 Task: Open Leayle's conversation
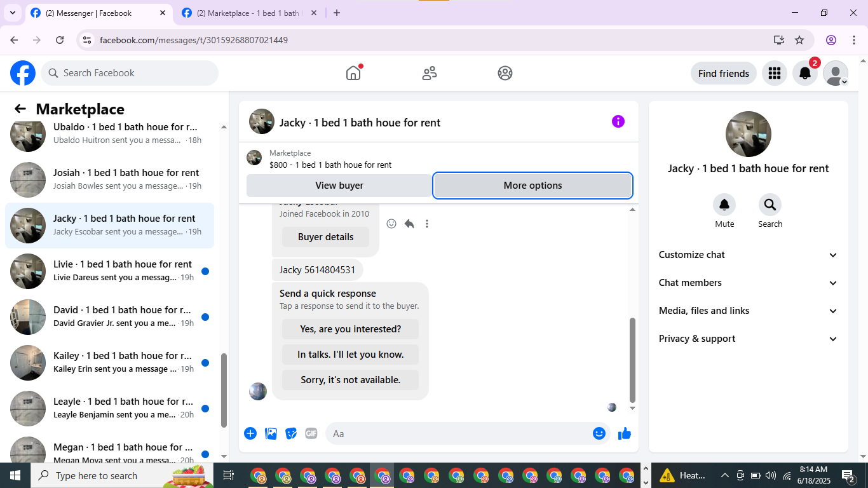tap(109, 409)
